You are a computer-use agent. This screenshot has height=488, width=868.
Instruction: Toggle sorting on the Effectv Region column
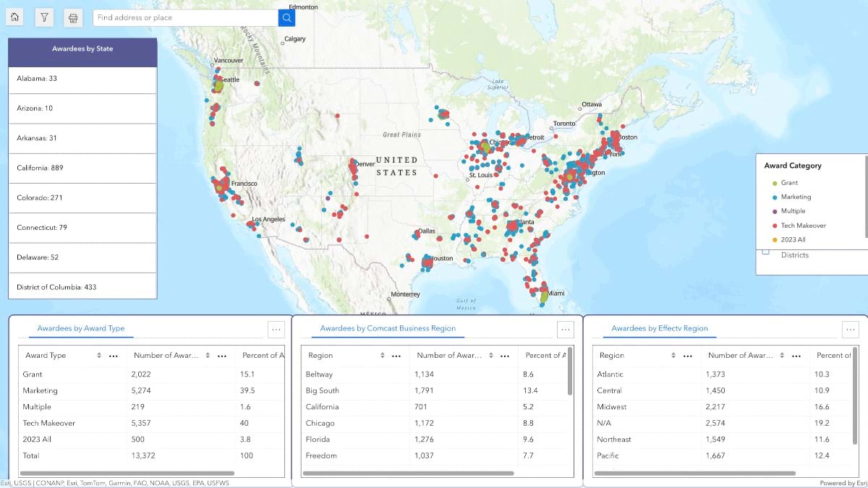pyautogui.click(x=673, y=356)
